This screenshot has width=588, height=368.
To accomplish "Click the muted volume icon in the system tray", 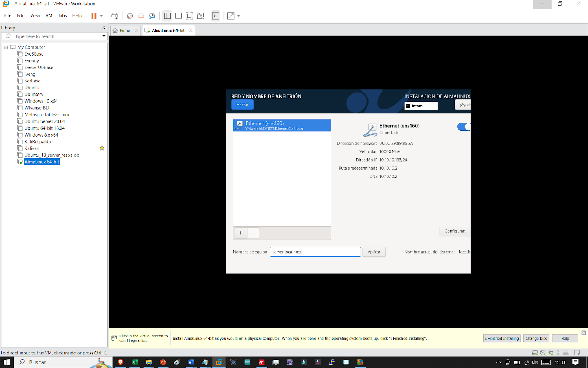I will [x=535, y=362].
